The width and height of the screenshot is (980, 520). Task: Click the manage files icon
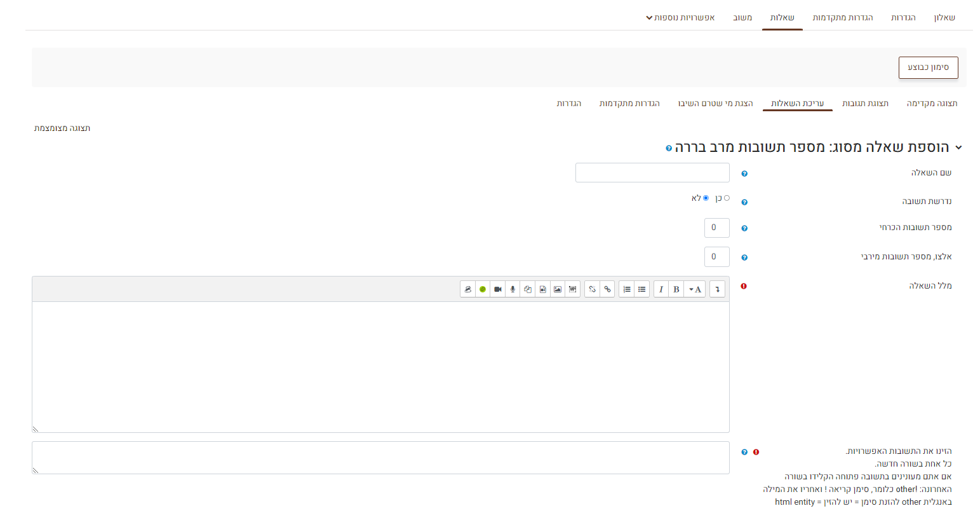click(528, 289)
